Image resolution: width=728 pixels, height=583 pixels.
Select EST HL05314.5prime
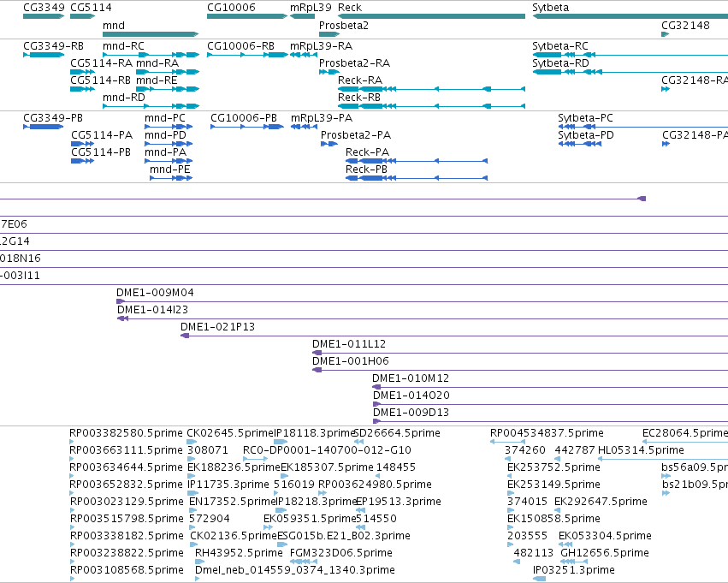pyautogui.click(x=641, y=450)
